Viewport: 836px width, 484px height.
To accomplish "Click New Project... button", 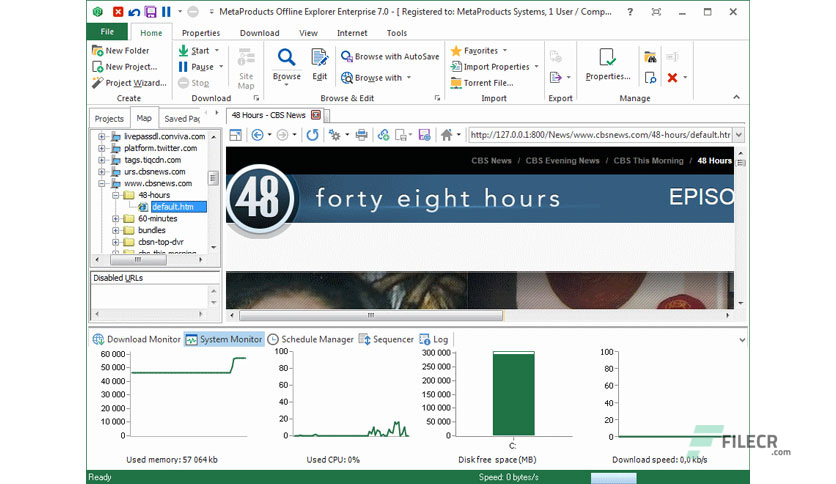I will (125, 67).
